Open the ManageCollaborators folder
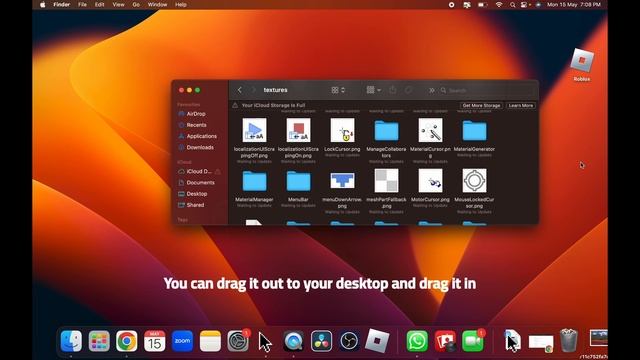 coord(386,131)
